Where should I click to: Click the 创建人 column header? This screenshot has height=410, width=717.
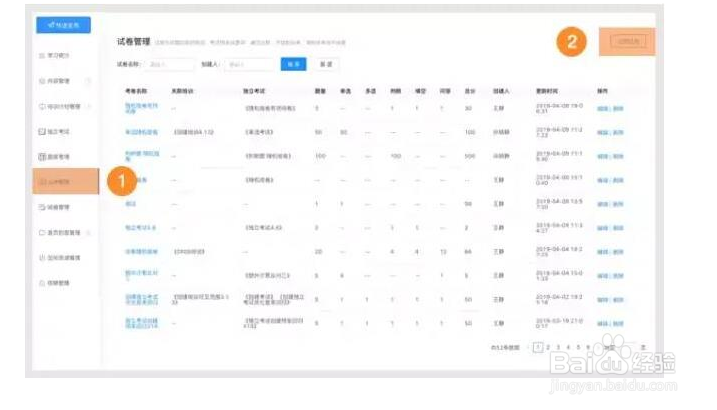click(x=501, y=91)
